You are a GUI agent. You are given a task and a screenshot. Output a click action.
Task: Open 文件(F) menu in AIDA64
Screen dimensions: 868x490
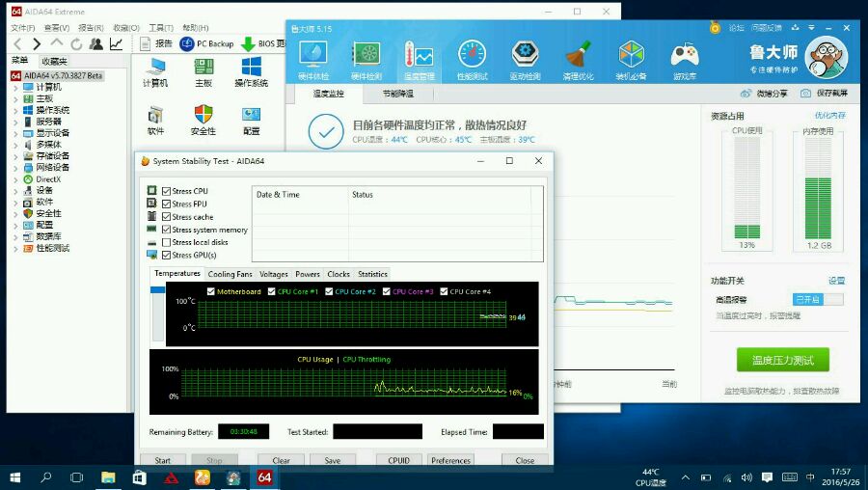23,28
